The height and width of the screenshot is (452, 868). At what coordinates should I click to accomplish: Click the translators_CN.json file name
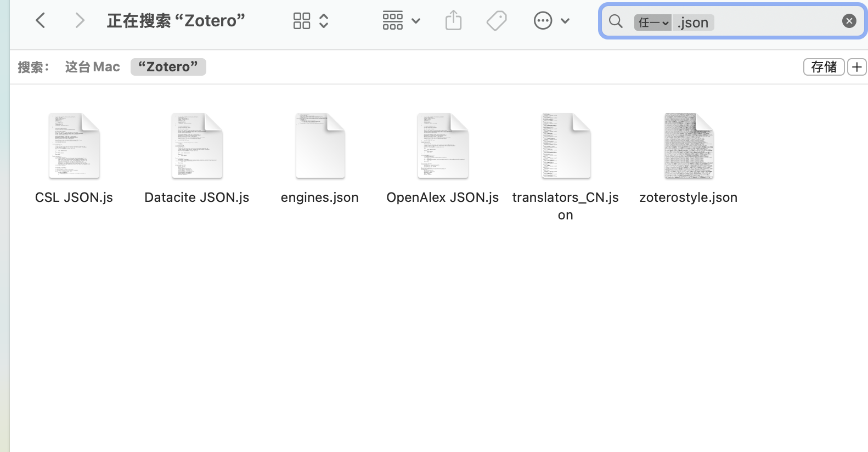click(x=566, y=206)
